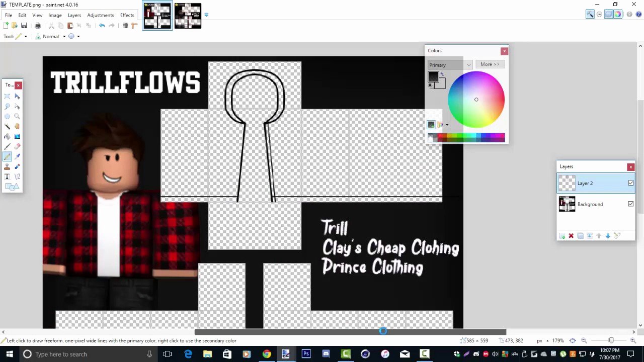
Task: Click the Undo arrow icon
Action: click(x=102, y=26)
